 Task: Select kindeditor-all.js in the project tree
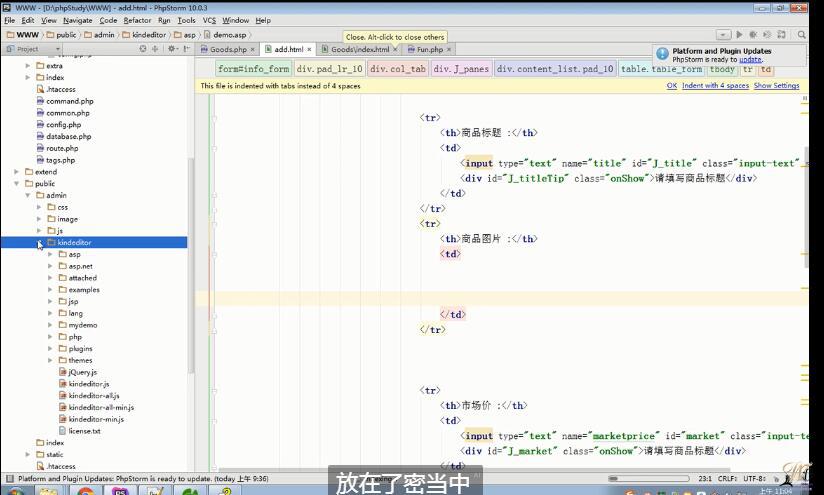coord(93,396)
